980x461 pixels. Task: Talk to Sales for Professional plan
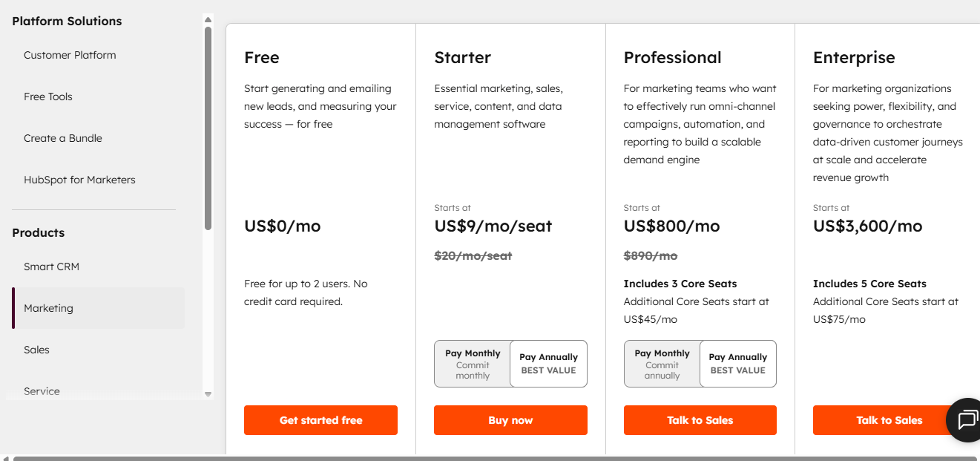(x=700, y=420)
